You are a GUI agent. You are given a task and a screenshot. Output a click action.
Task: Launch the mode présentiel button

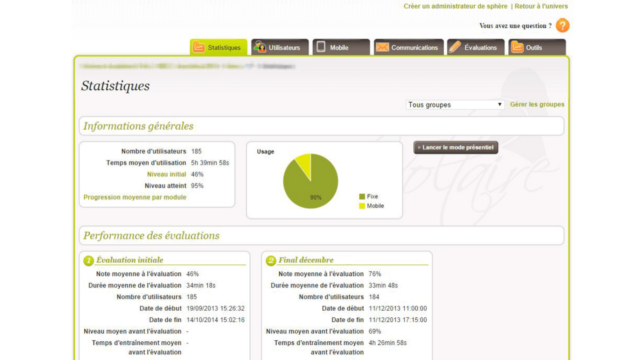pyautogui.click(x=456, y=147)
